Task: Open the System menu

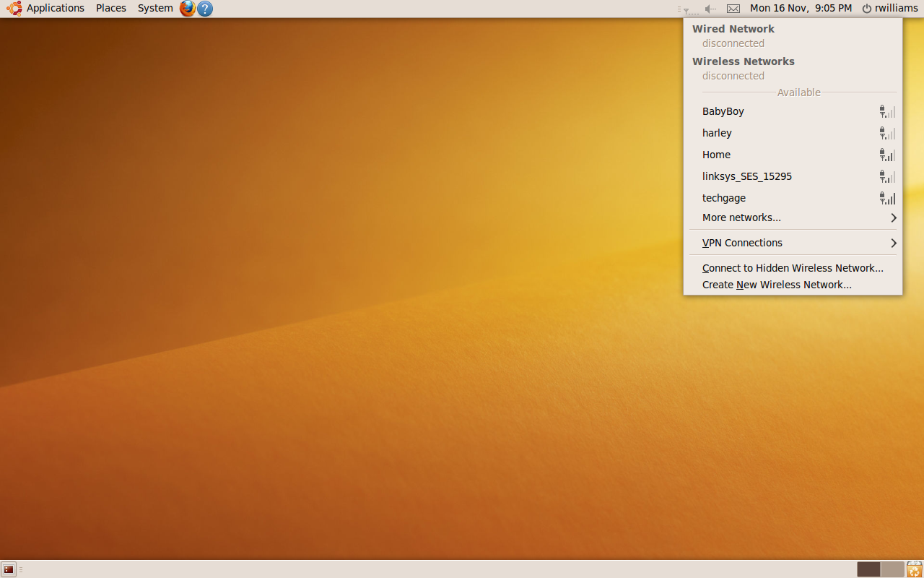Action: (x=155, y=8)
